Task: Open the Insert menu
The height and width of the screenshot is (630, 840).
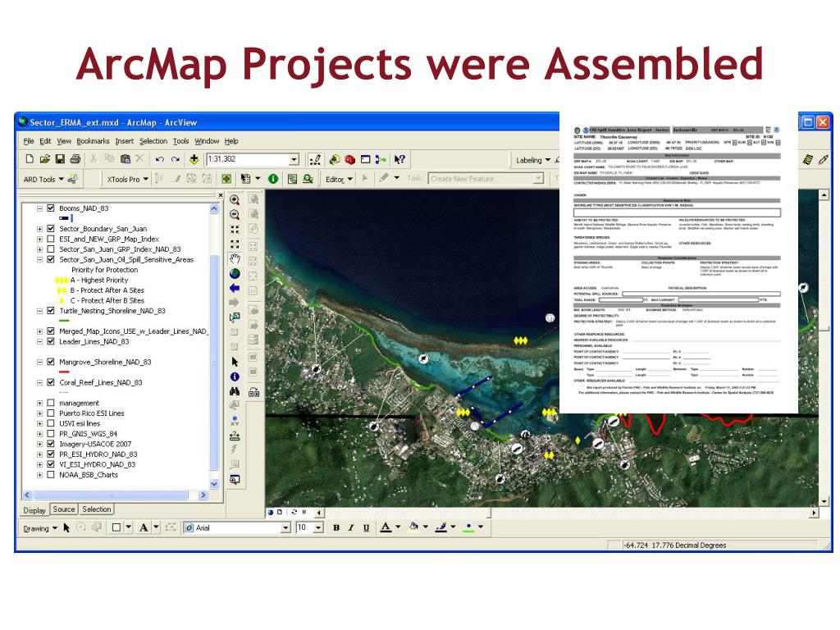Action: (x=125, y=141)
